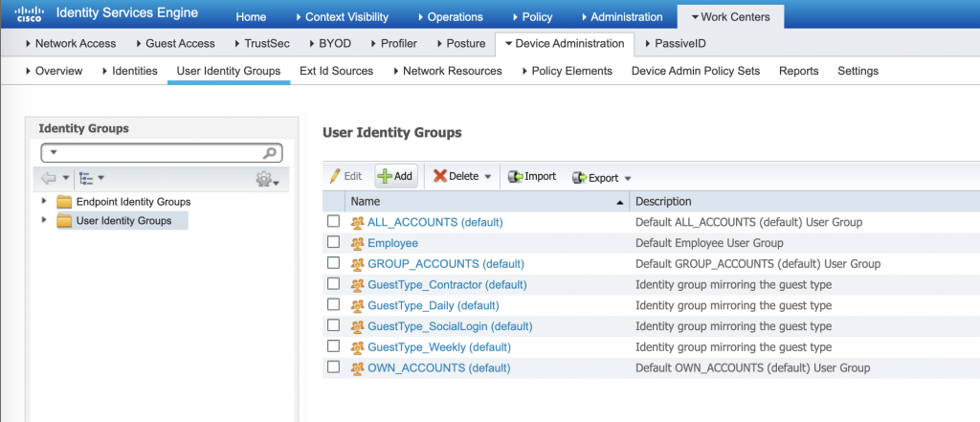Viewport: 980px width, 422px height.
Task: Open the Home tab
Action: pyautogui.click(x=251, y=17)
